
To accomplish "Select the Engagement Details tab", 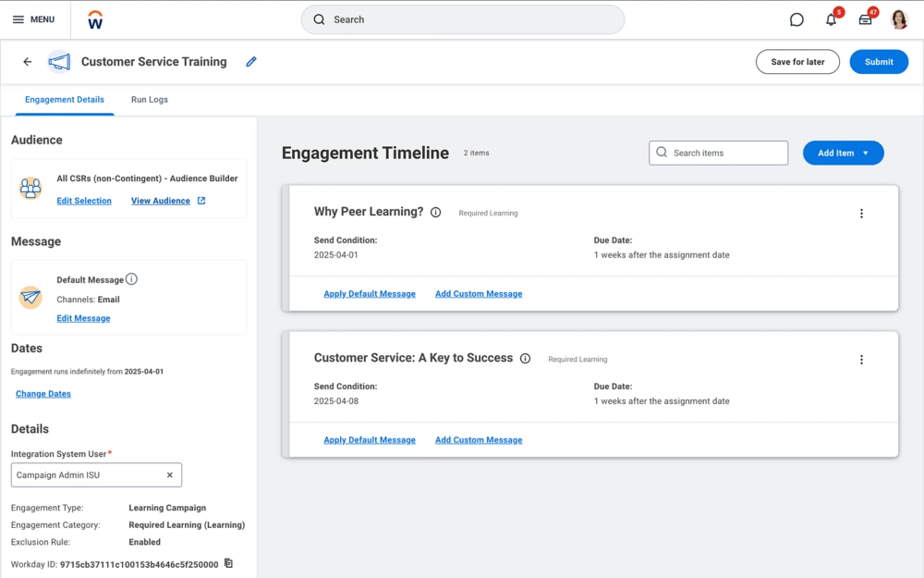I will click(65, 100).
